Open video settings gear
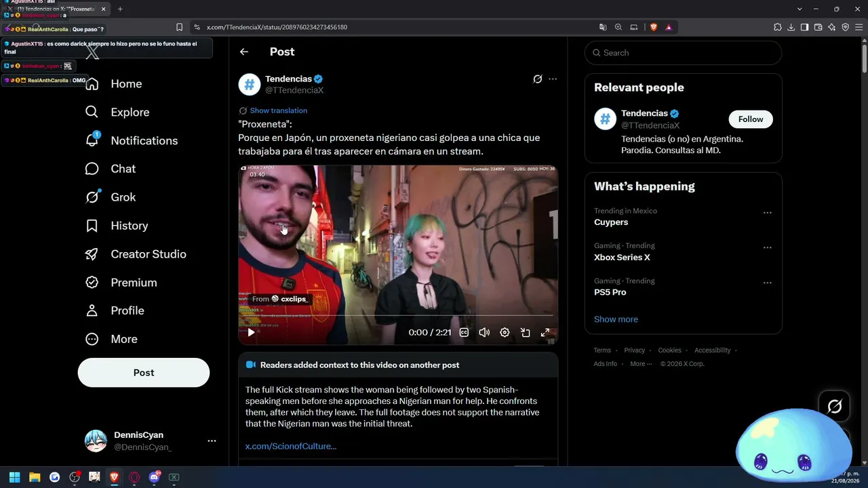868x488 pixels. point(505,333)
